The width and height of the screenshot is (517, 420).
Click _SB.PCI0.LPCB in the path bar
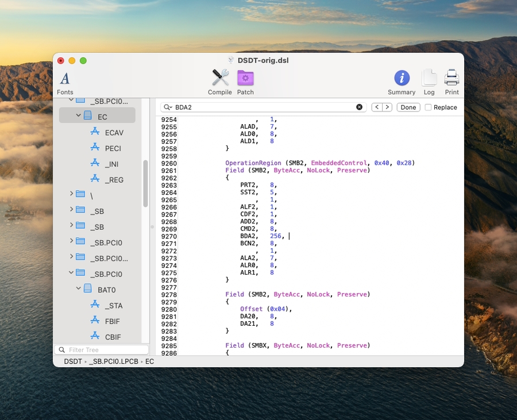114,361
